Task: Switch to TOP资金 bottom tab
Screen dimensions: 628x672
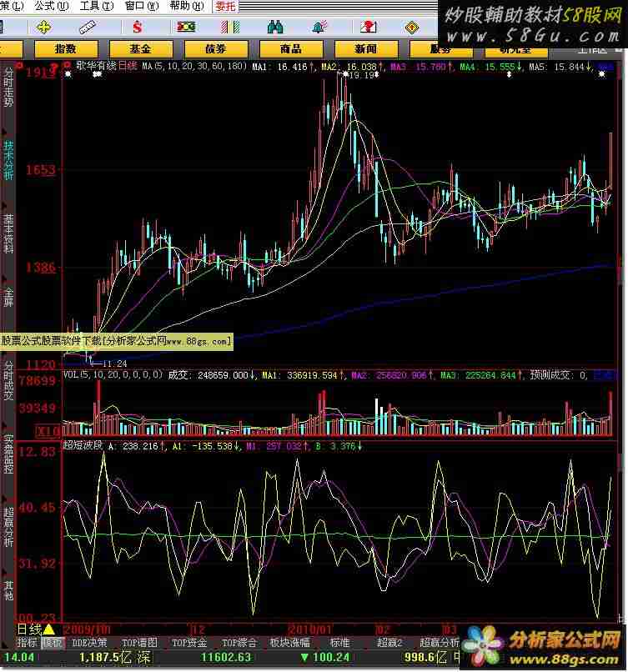Action: (189, 642)
